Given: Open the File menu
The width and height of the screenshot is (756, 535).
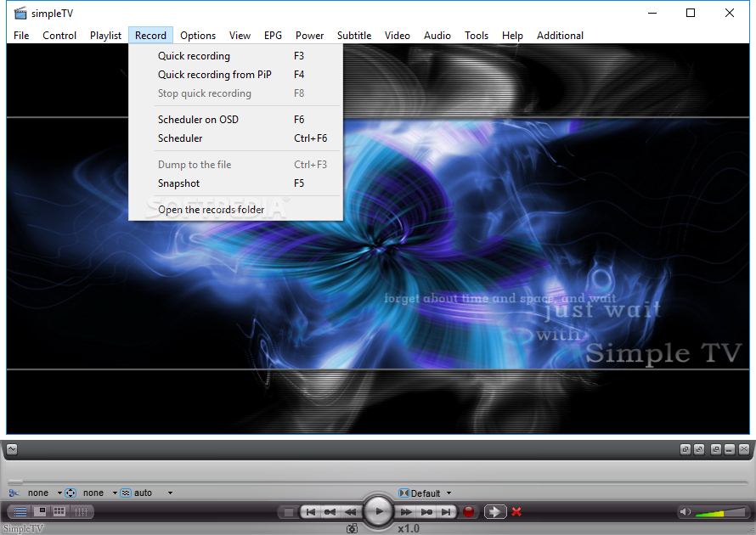Looking at the screenshot, I should click(21, 35).
